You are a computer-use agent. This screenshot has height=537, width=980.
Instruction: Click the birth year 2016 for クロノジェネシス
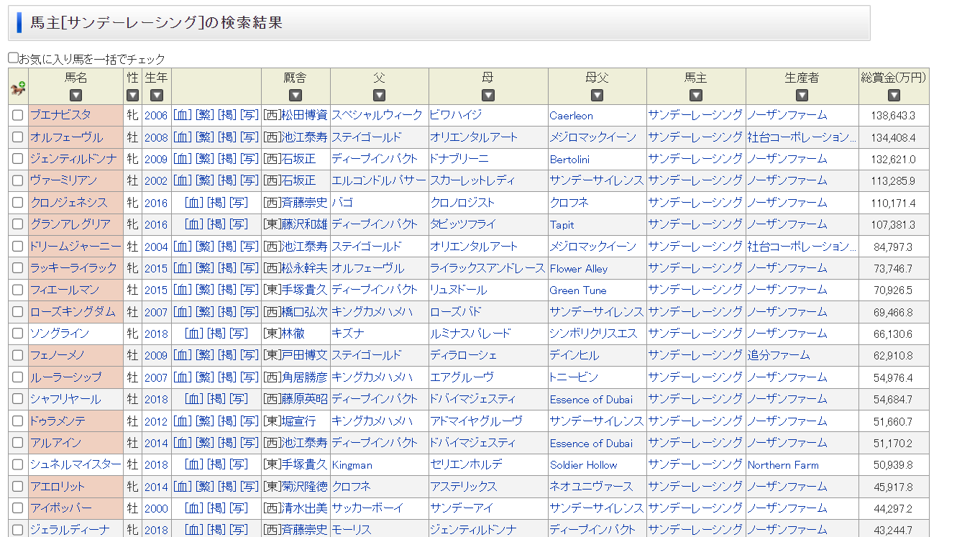coord(155,203)
